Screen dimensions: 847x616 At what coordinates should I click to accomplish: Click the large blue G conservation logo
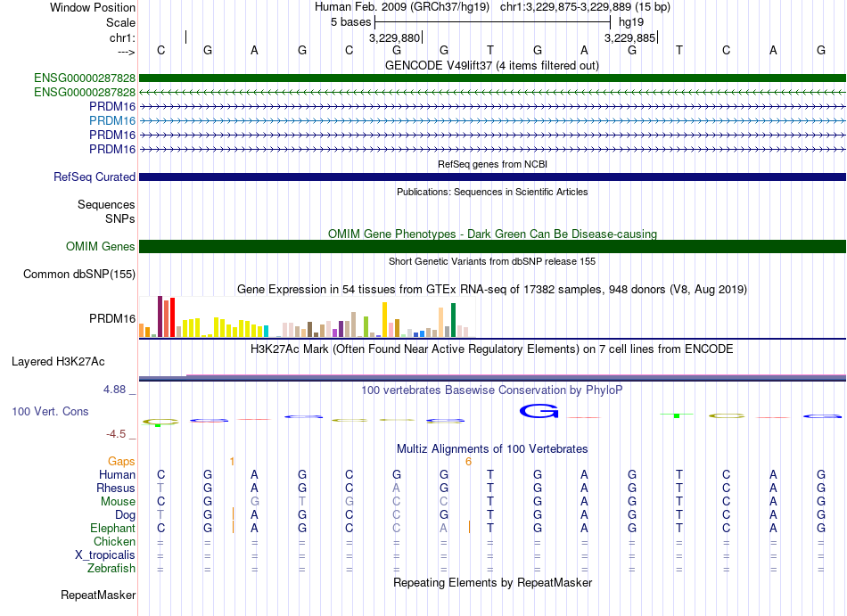tap(539, 411)
